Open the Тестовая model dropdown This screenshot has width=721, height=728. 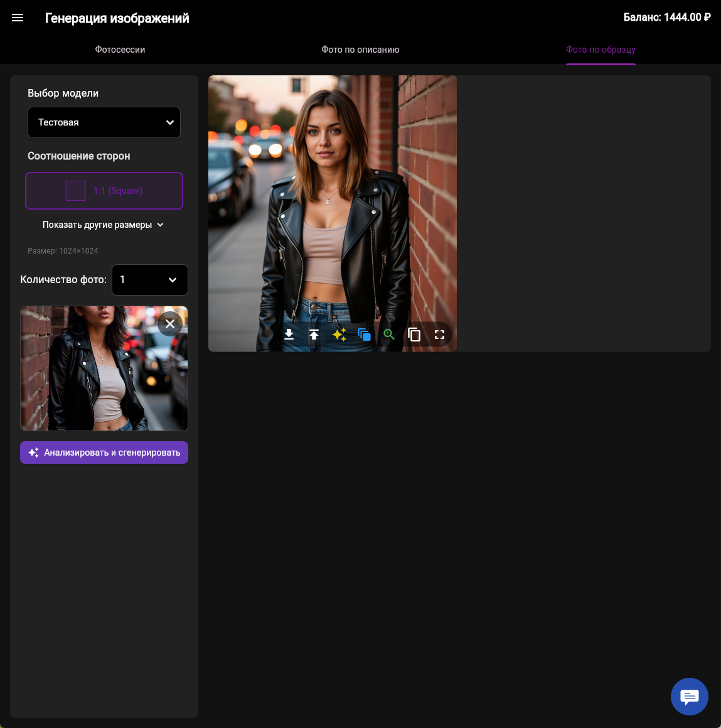tap(104, 122)
